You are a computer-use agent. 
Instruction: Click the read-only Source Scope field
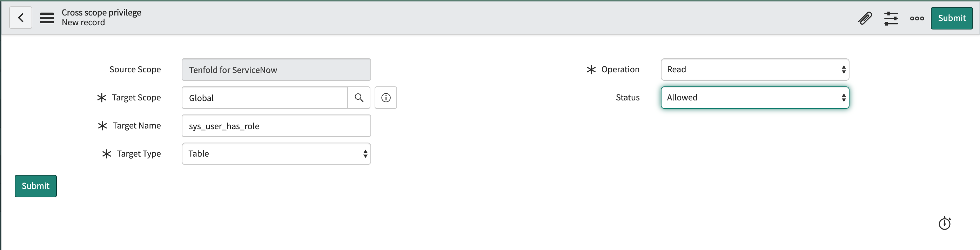[x=276, y=70]
